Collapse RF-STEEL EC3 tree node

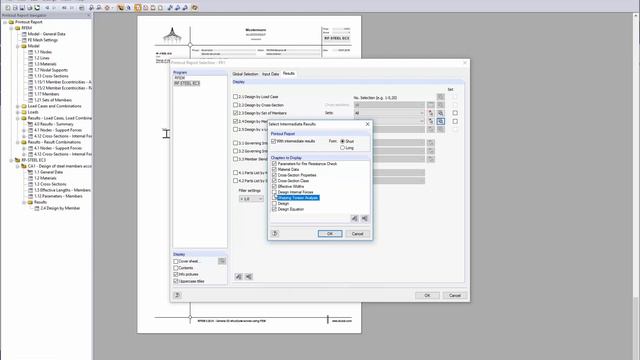coord(11,160)
